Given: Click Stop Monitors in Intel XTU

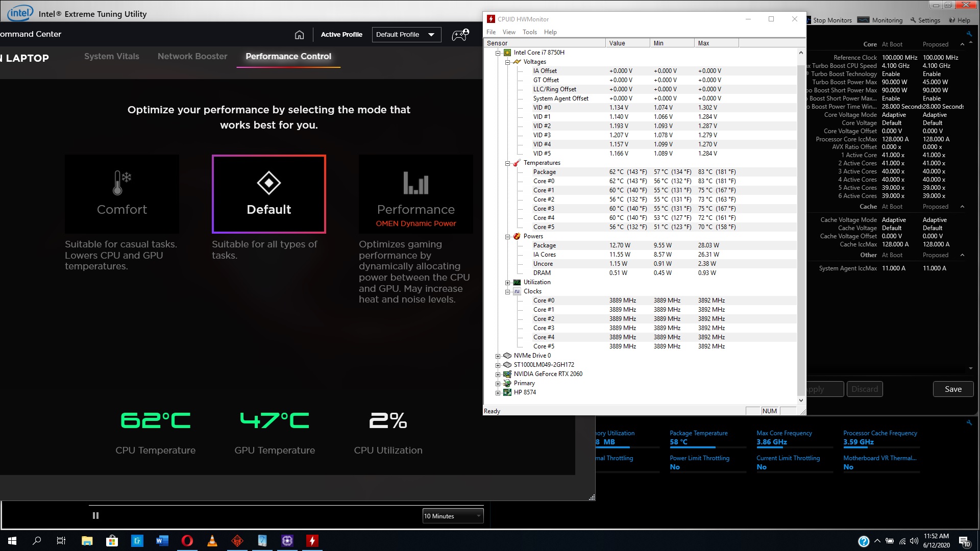Looking at the screenshot, I should coord(828,20).
